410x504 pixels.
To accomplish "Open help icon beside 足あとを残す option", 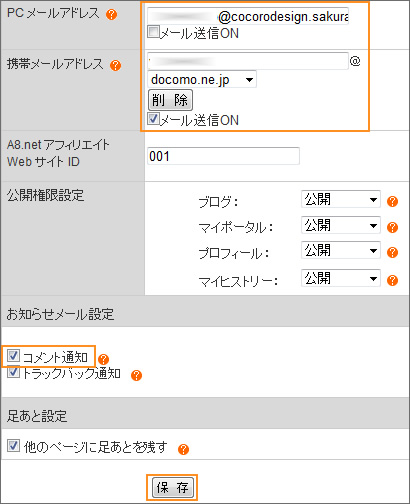I will pos(183,449).
